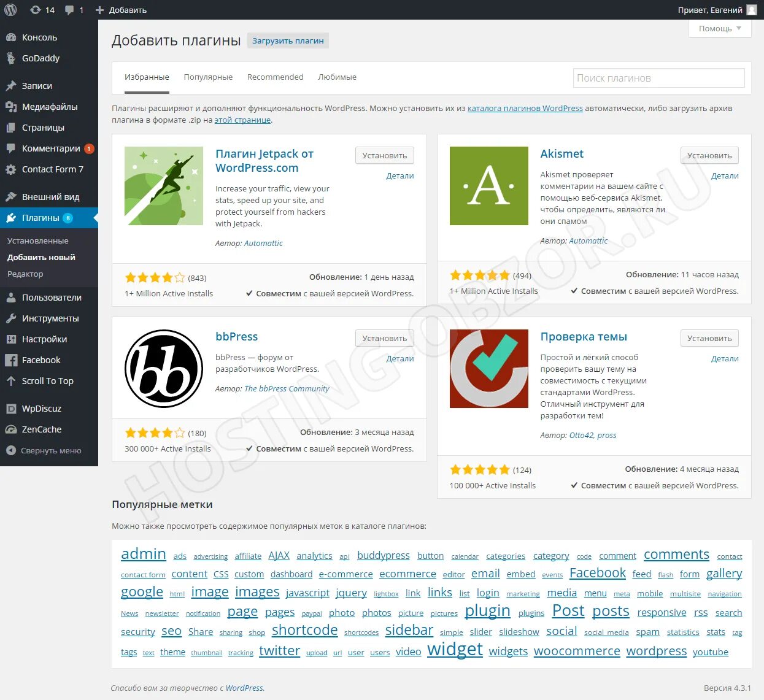Open Консоль dashboard icon in sidebar
Image resolution: width=764 pixels, height=700 pixels.
coord(11,37)
